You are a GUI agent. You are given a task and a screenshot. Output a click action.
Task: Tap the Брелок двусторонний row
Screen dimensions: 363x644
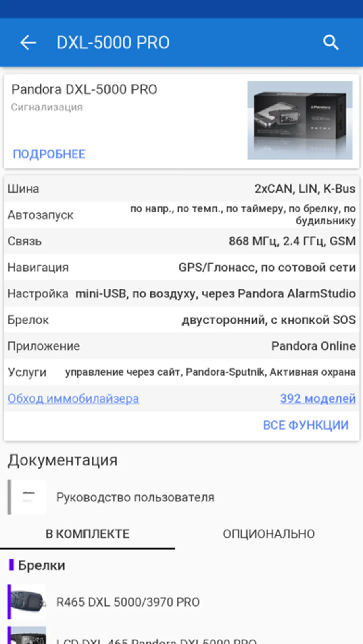(x=181, y=320)
